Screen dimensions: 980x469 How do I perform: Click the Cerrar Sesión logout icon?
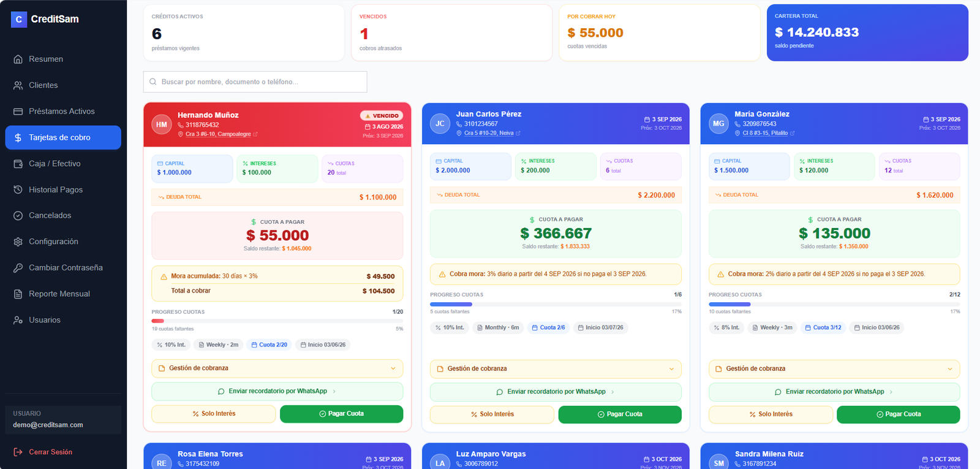18,452
